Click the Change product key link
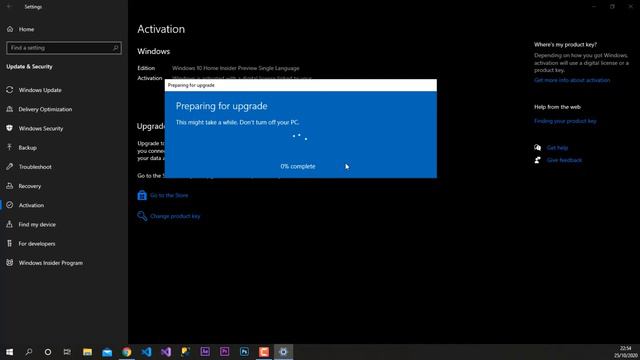This screenshot has height=360, width=640. (175, 216)
